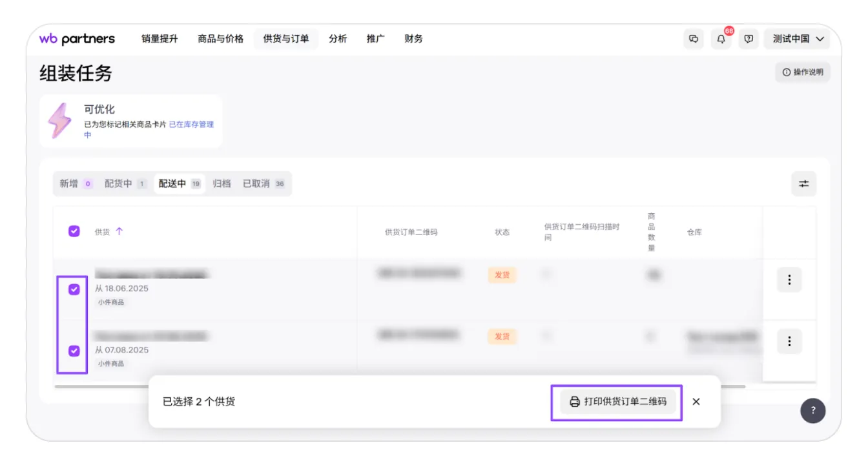The height and width of the screenshot is (465, 868).
Task: Uncheck the supply from 18.06.2025
Action: (74, 289)
